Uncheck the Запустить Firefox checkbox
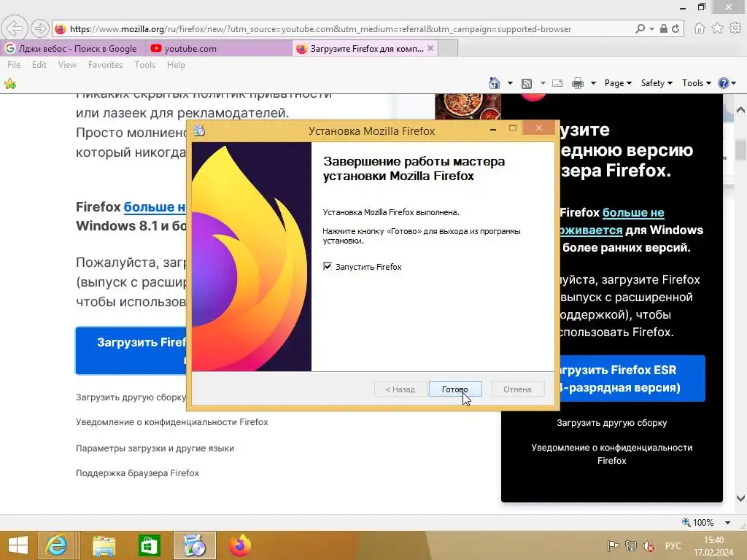The image size is (747, 560). tap(328, 266)
